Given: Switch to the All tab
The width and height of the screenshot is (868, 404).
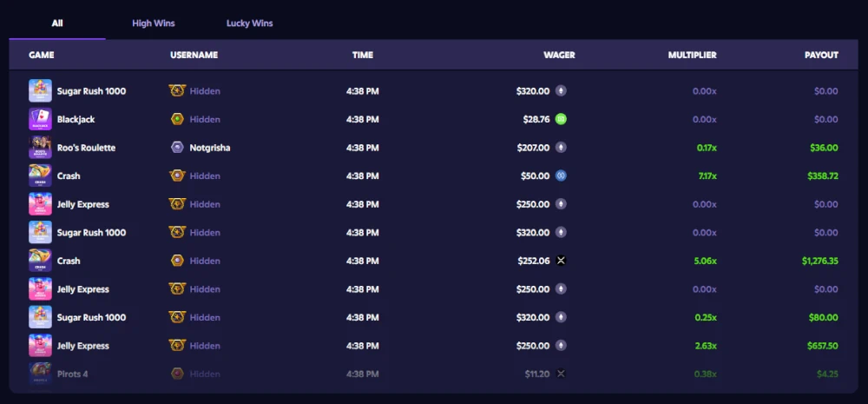Looking at the screenshot, I should tap(57, 23).
